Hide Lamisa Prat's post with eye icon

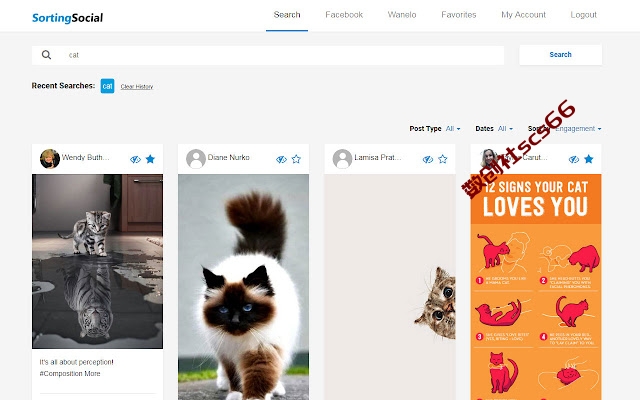click(427, 159)
